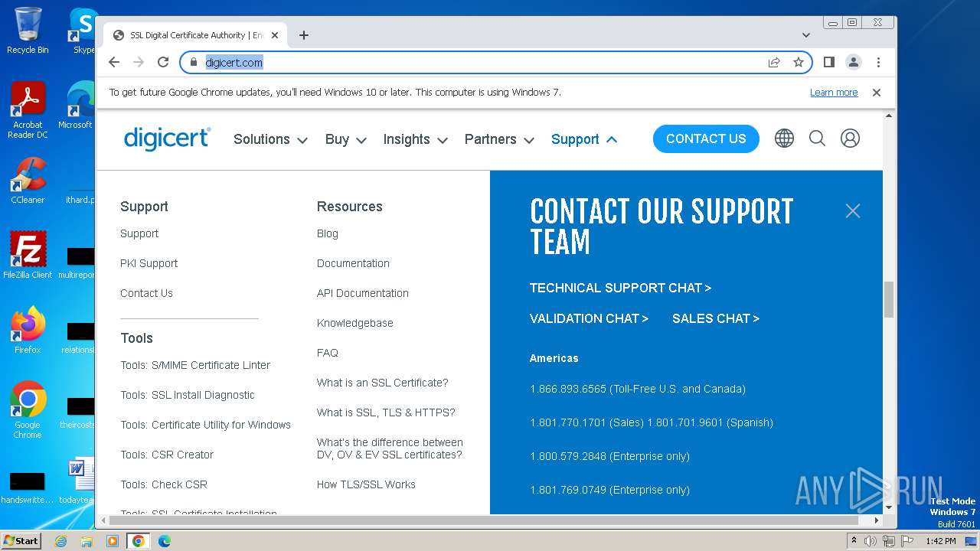The image size is (980, 551).
Task: Collapse the Support menu
Action: tap(583, 139)
